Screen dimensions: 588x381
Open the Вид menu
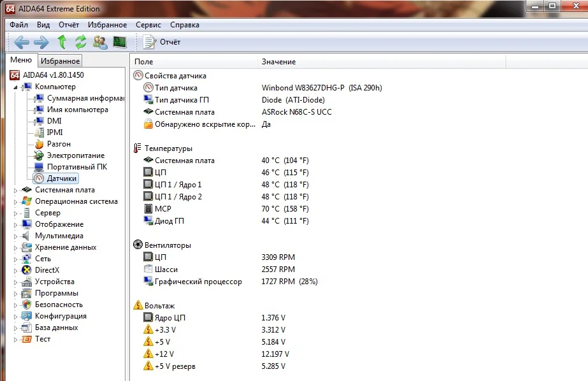[43, 25]
